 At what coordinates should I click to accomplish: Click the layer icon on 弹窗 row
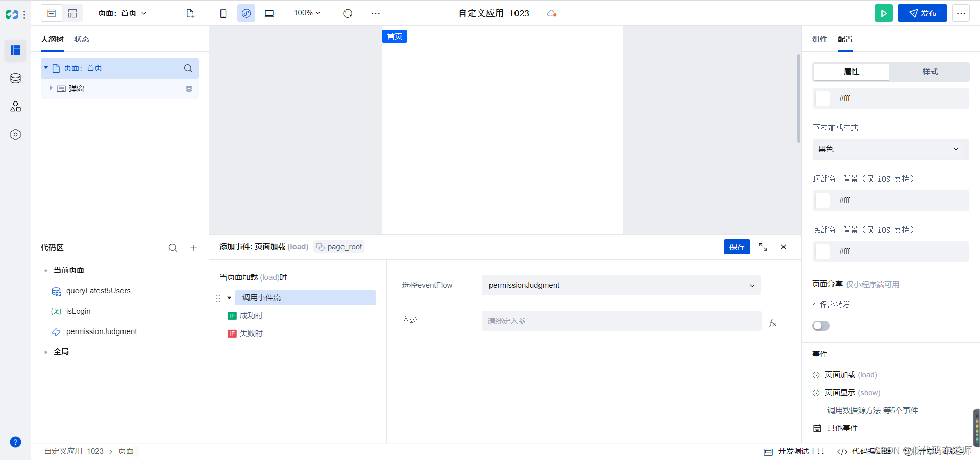pyautogui.click(x=189, y=89)
